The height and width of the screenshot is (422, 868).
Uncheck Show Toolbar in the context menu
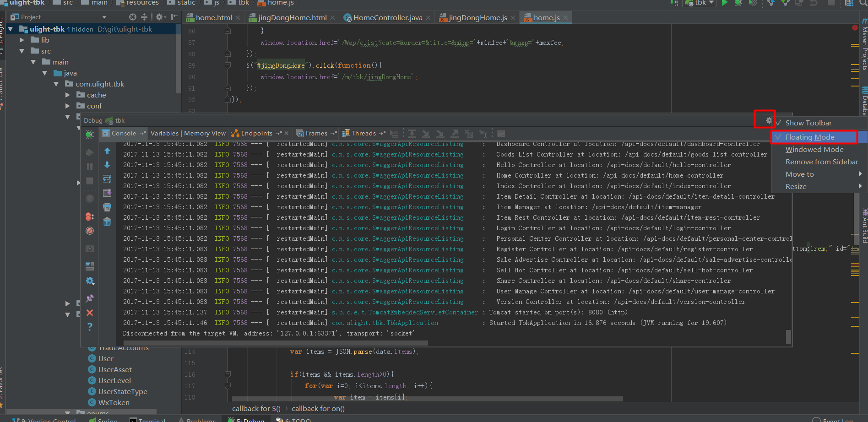(808, 123)
